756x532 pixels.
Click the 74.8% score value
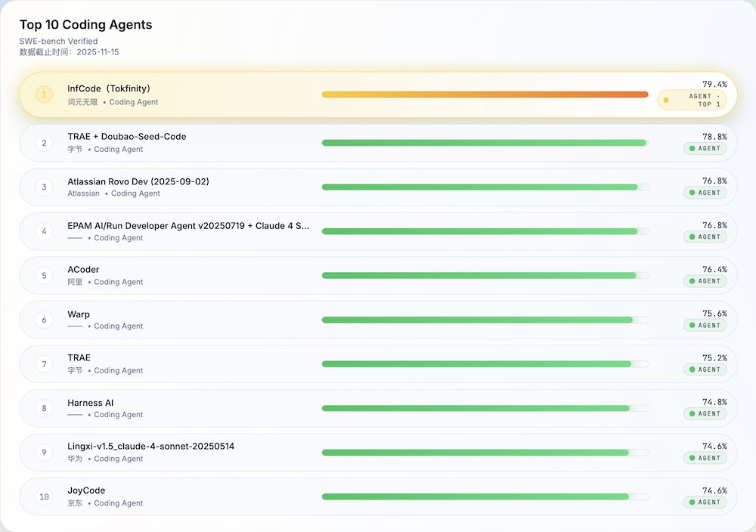(714, 402)
